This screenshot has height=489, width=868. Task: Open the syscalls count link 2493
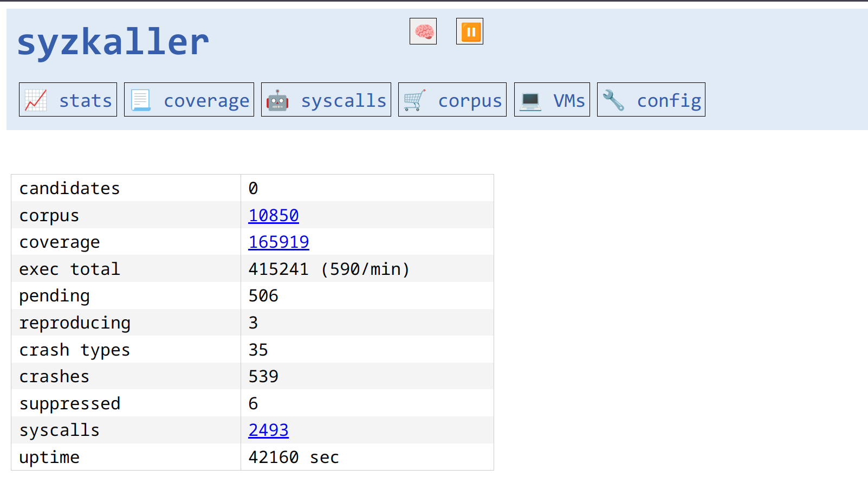(x=268, y=430)
